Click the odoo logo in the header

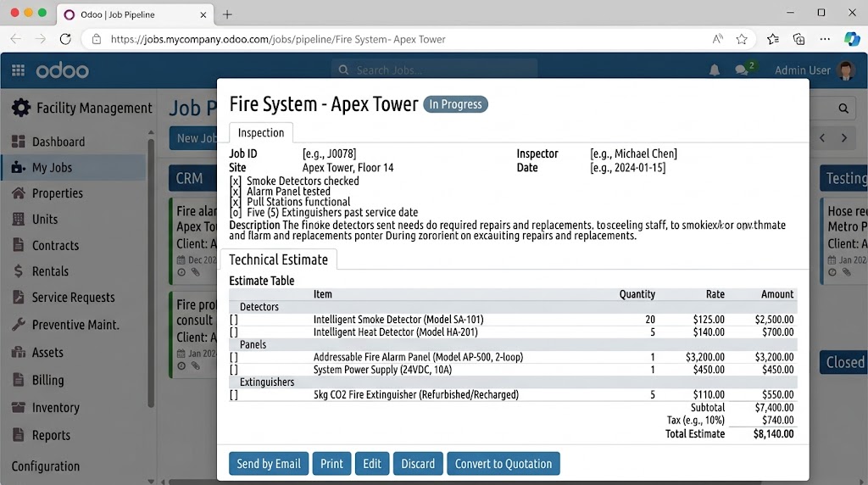62,71
